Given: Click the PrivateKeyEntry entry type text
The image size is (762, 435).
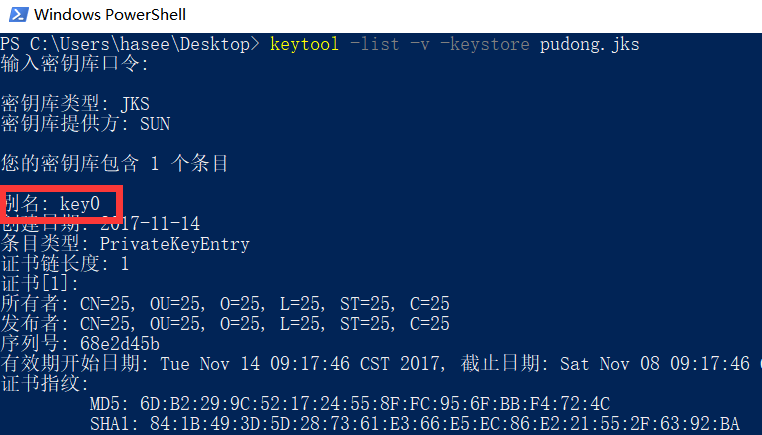Looking at the screenshot, I should (x=174, y=244).
